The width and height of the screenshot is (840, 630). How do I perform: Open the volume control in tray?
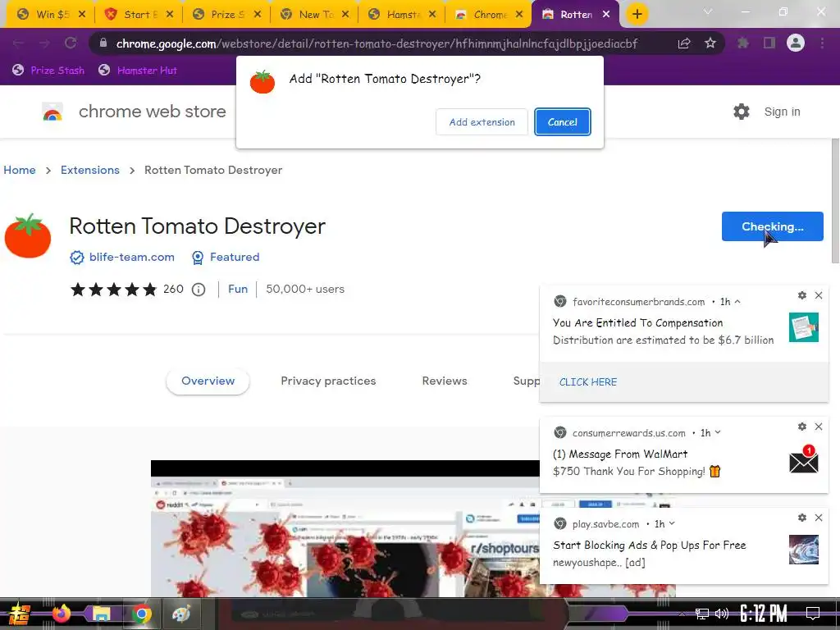tap(722, 614)
